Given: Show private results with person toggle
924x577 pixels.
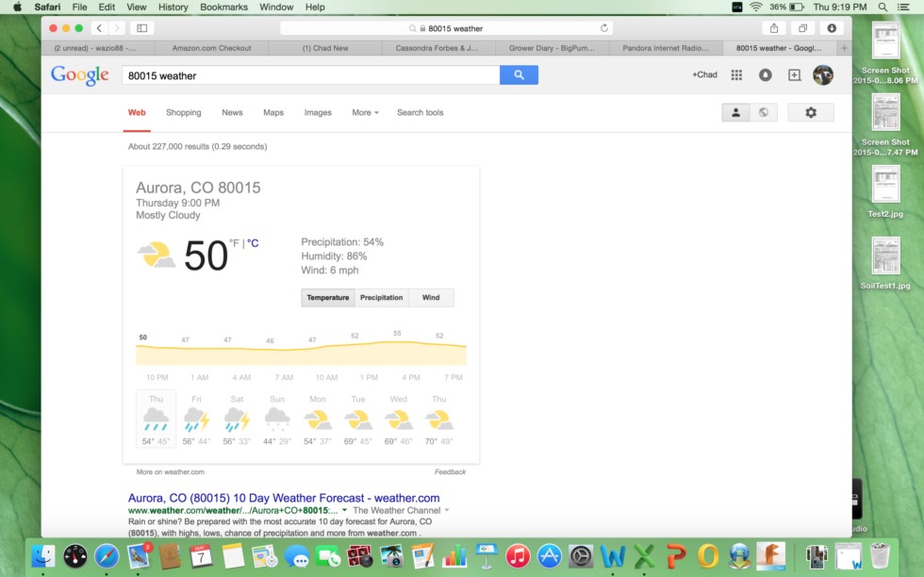Looking at the screenshot, I should 735,113.
